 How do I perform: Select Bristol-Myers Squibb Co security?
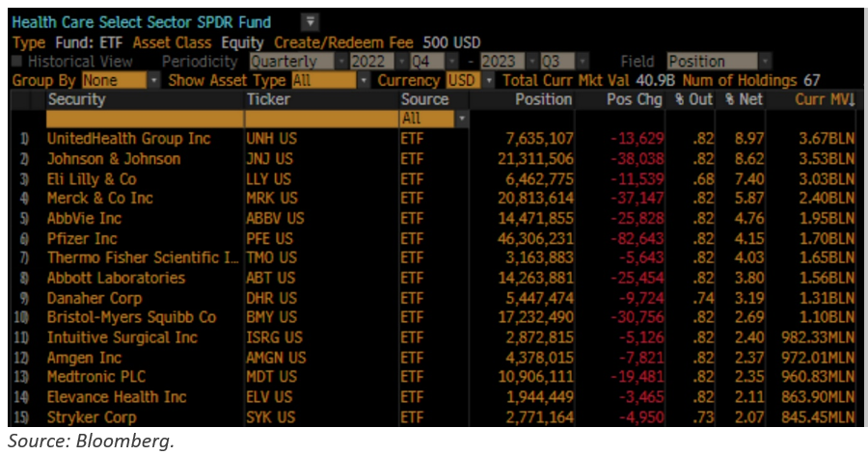[x=131, y=318]
